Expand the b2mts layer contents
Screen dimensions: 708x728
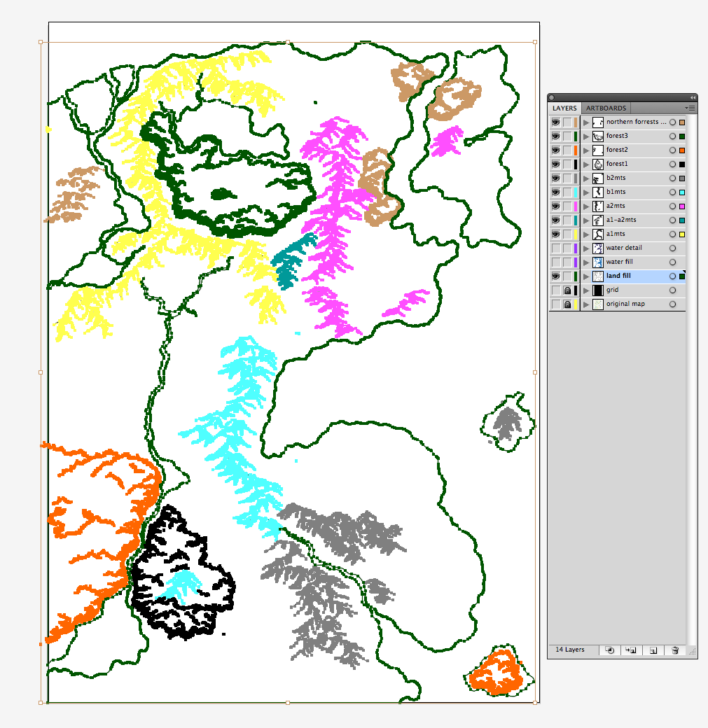point(586,178)
